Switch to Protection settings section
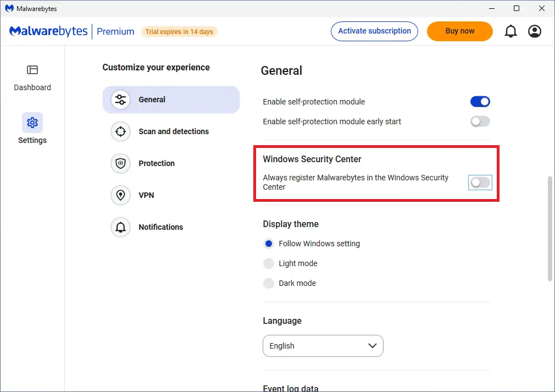 click(x=157, y=163)
